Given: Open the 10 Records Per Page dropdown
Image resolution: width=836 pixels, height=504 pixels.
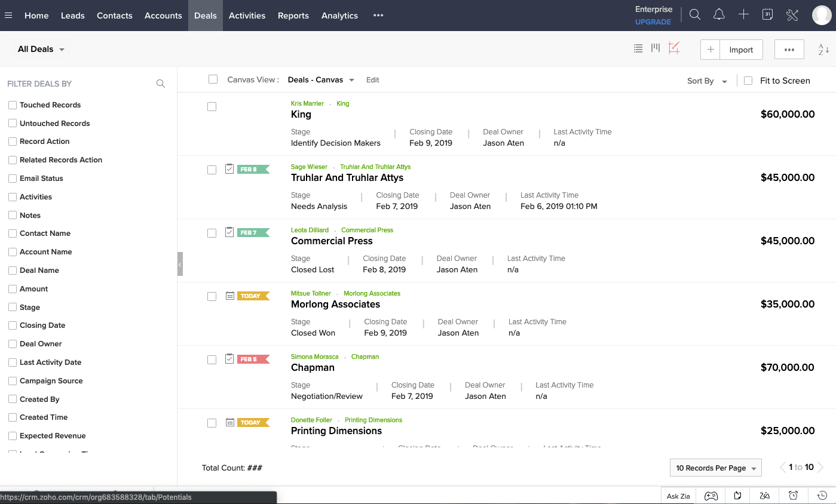Looking at the screenshot, I should [x=715, y=468].
